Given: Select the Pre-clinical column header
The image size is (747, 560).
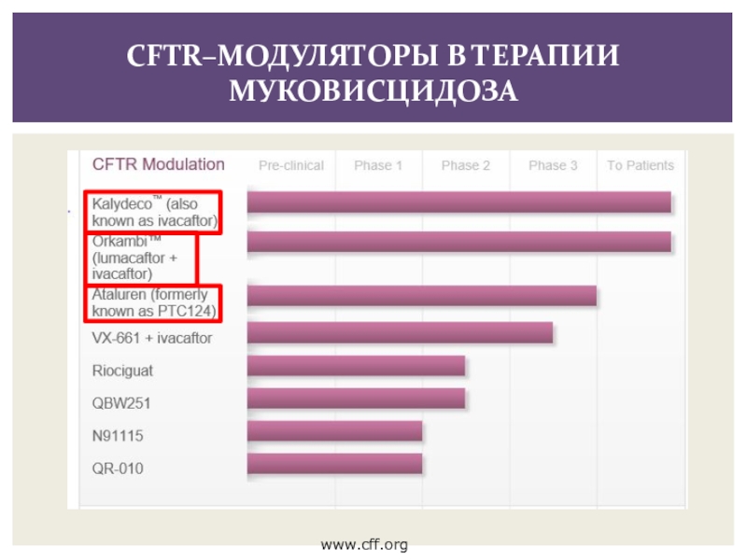Looking at the screenshot, I should tap(290, 165).
